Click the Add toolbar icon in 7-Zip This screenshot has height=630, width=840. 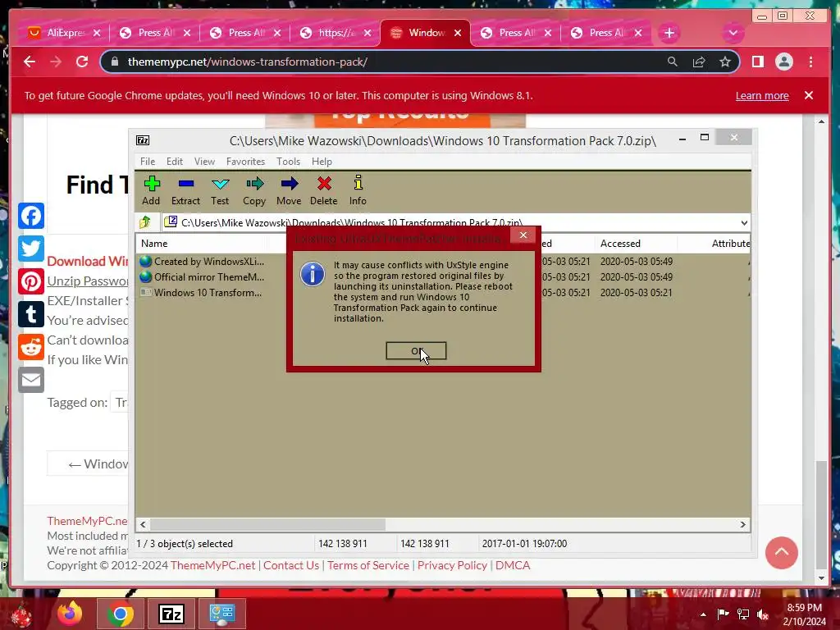coord(152,190)
